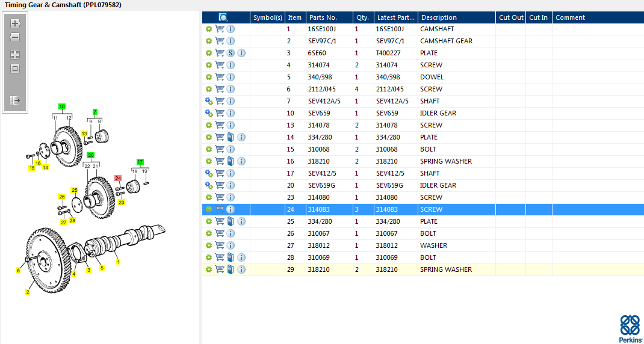Viewport: 644px width, 344px height.
Task: Zoom out of the parts diagram
Action: click(x=15, y=37)
